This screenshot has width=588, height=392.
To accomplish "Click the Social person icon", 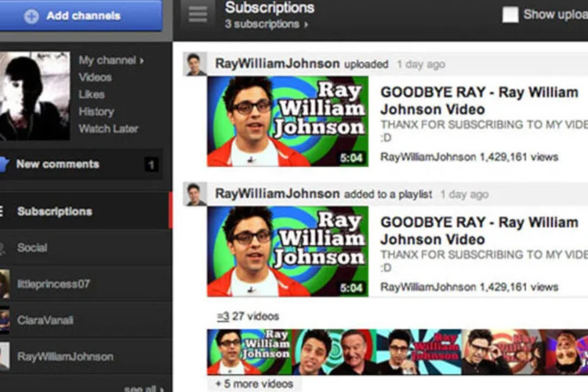I will (x=3, y=249).
